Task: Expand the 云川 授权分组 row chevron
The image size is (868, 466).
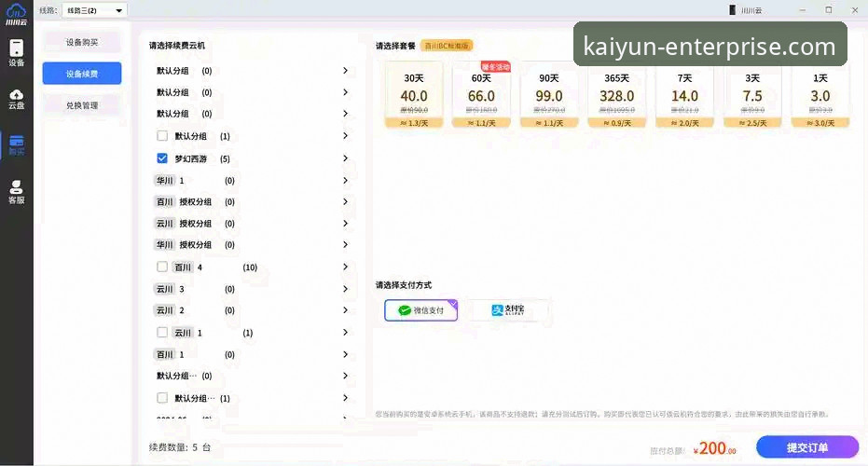Action: pos(345,223)
